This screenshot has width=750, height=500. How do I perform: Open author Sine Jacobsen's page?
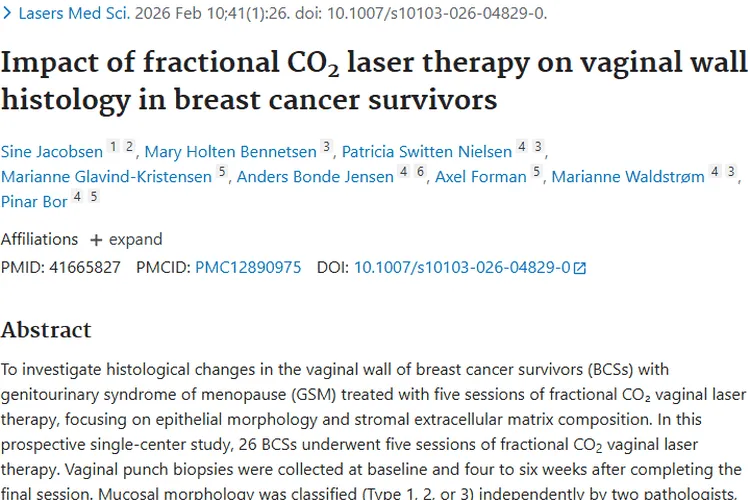pyautogui.click(x=51, y=152)
